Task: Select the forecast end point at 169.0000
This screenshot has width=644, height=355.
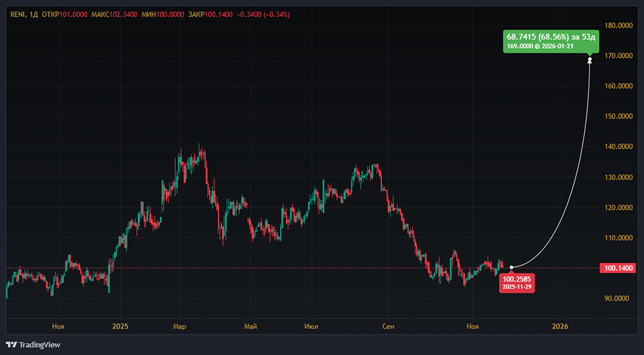Action: coord(590,61)
